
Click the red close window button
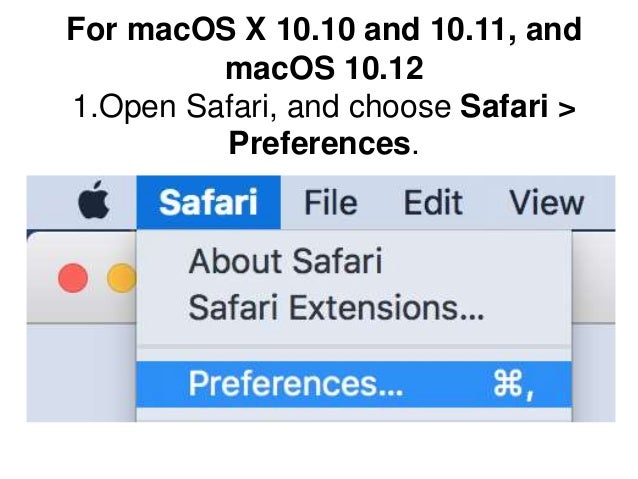click(x=73, y=278)
